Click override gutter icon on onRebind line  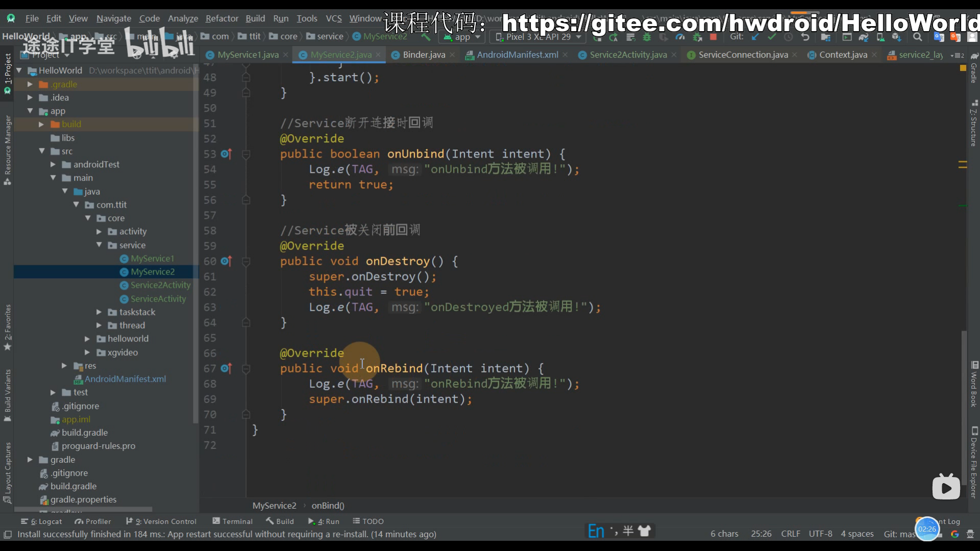tap(226, 368)
